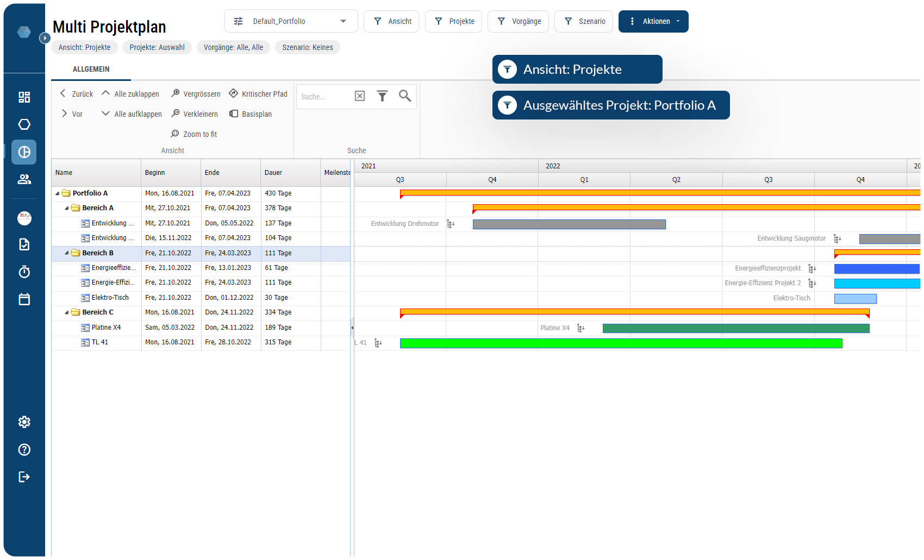Sort by the Ende column header

pyautogui.click(x=231, y=173)
